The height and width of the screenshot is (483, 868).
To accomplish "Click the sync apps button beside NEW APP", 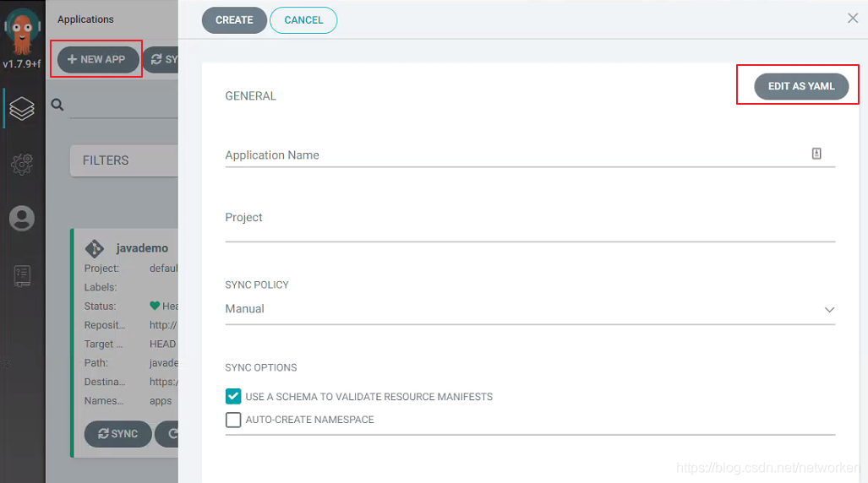I will (161, 59).
